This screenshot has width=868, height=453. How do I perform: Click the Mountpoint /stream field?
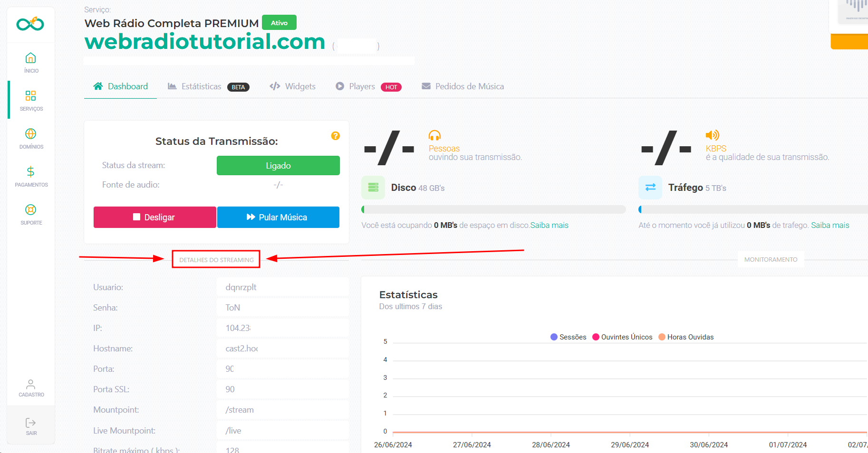click(283, 410)
